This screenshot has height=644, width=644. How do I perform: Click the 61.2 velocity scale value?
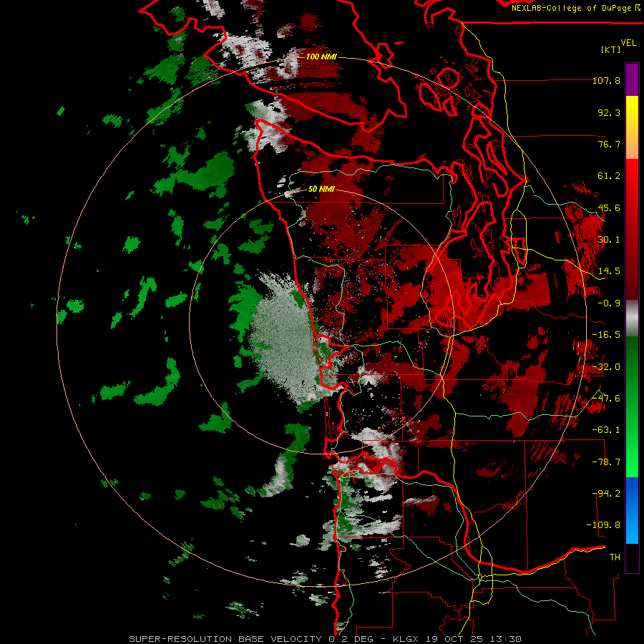(609, 176)
